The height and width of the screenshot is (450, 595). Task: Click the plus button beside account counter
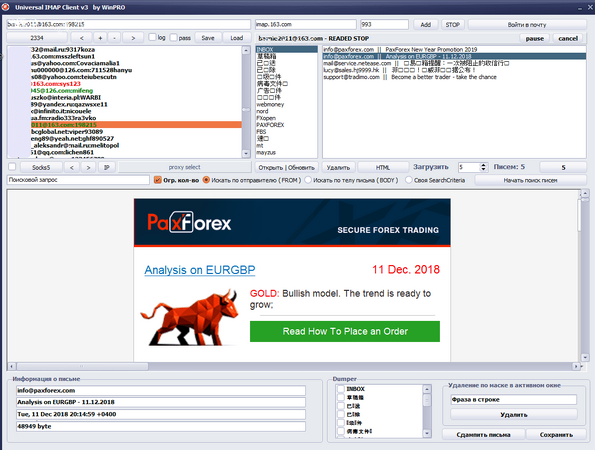coord(100,38)
